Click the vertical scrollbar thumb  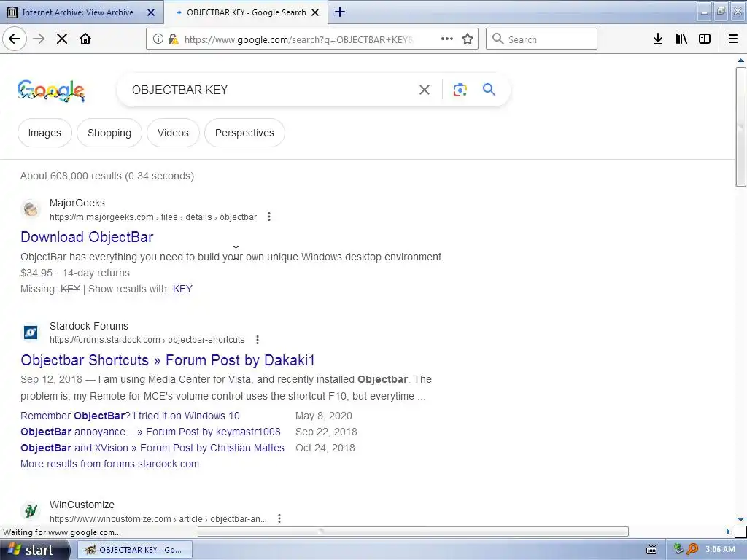click(x=740, y=127)
